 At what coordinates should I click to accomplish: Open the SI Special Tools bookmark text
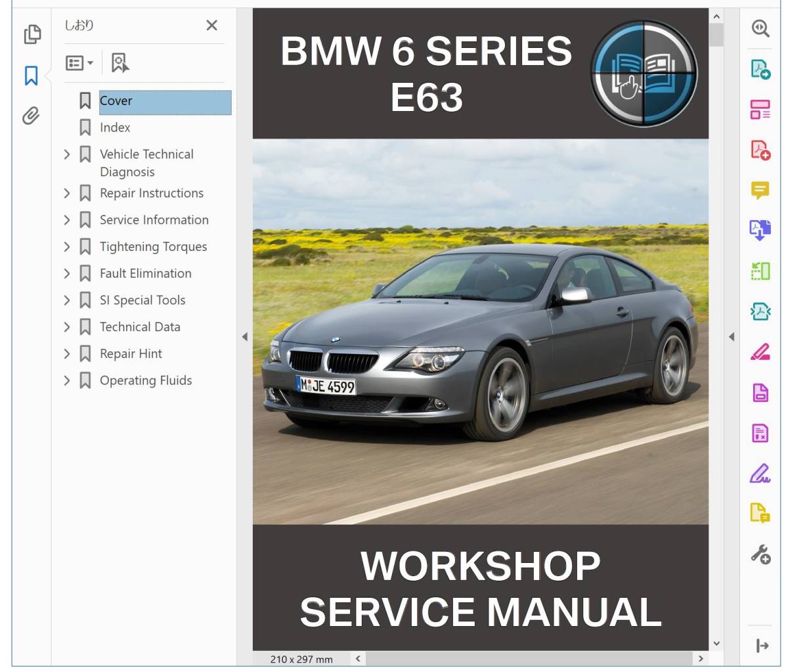[x=142, y=300]
